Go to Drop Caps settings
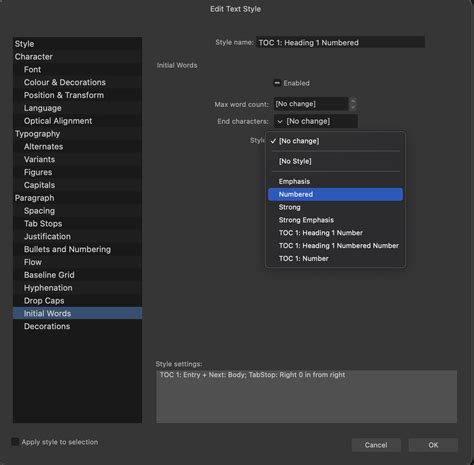Image resolution: width=474 pixels, height=465 pixels. (x=77, y=301)
